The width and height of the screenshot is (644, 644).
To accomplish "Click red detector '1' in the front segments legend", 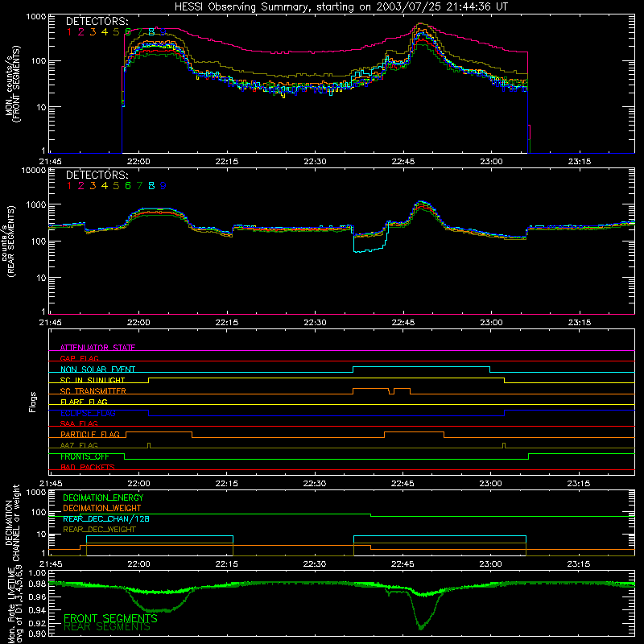I will 69,32.
